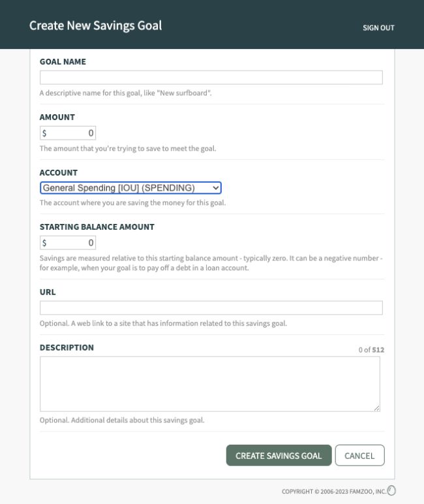The image size is (424, 504).
Task: Focus the Goal Name text field
Action: (x=211, y=78)
